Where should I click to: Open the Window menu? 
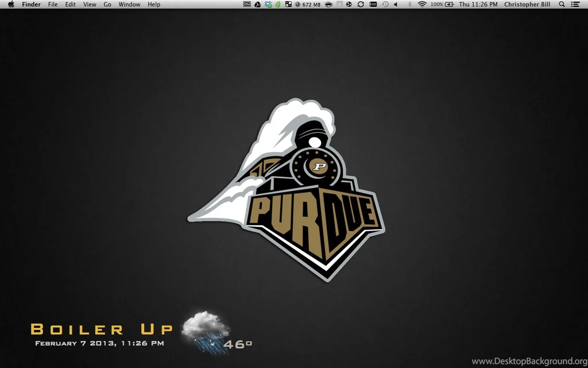[x=129, y=5]
